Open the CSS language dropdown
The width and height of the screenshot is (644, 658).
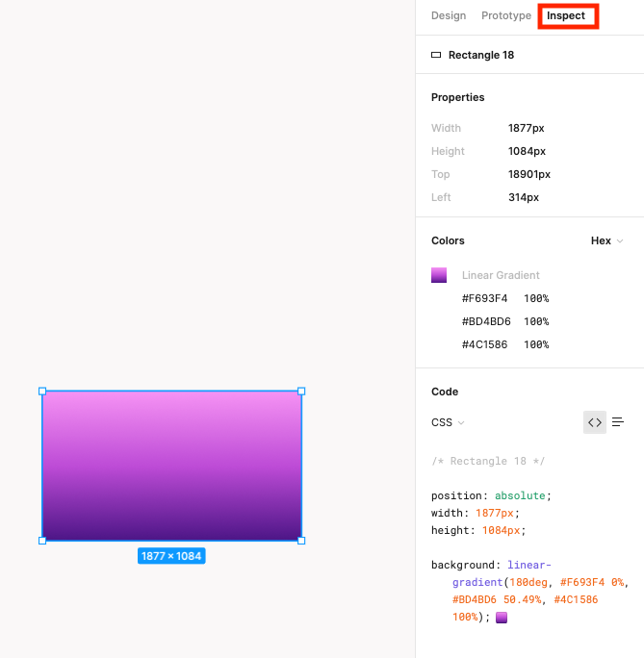click(448, 422)
